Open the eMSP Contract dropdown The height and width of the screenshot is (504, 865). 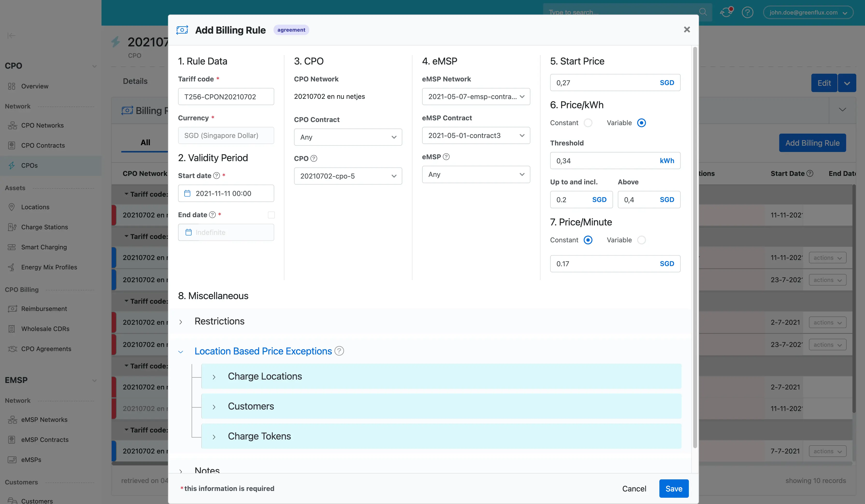pos(476,135)
